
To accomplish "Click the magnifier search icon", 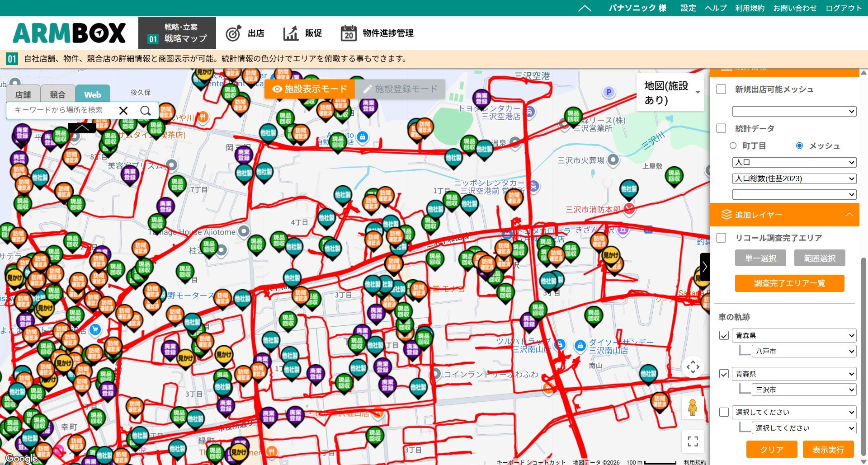I will tap(145, 110).
